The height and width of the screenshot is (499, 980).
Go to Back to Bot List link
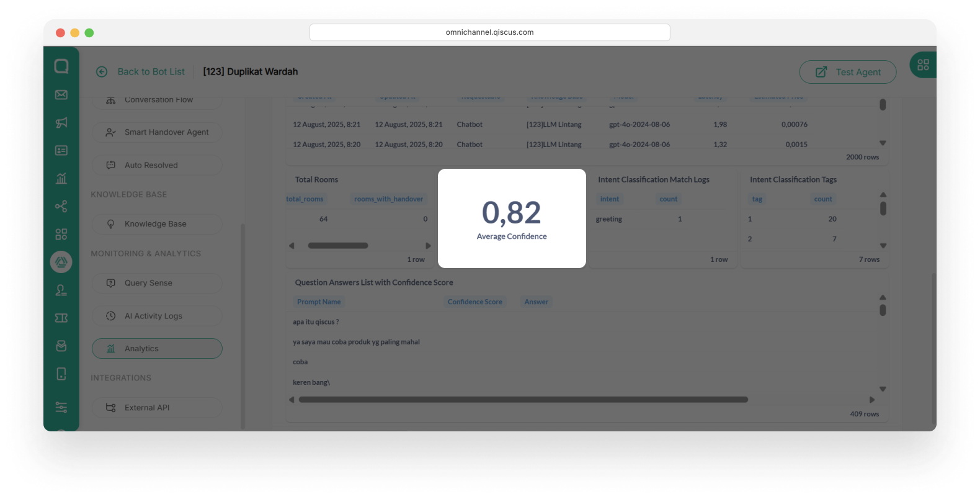pyautogui.click(x=151, y=72)
